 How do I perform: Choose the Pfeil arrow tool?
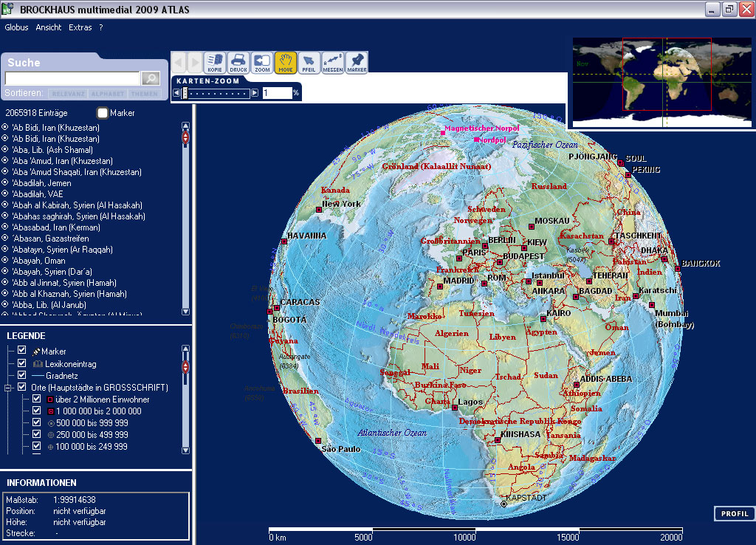pos(309,63)
